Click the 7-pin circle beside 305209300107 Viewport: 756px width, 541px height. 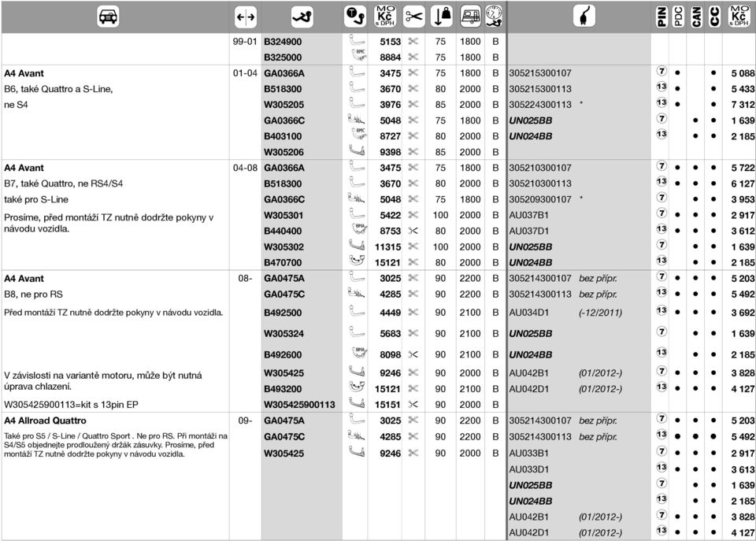pos(661,197)
